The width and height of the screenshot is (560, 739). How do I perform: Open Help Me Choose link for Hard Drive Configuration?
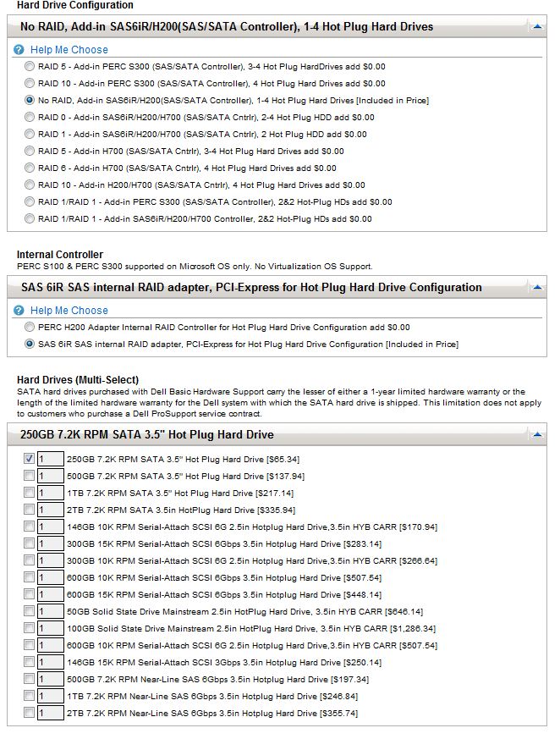(x=69, y=50)
